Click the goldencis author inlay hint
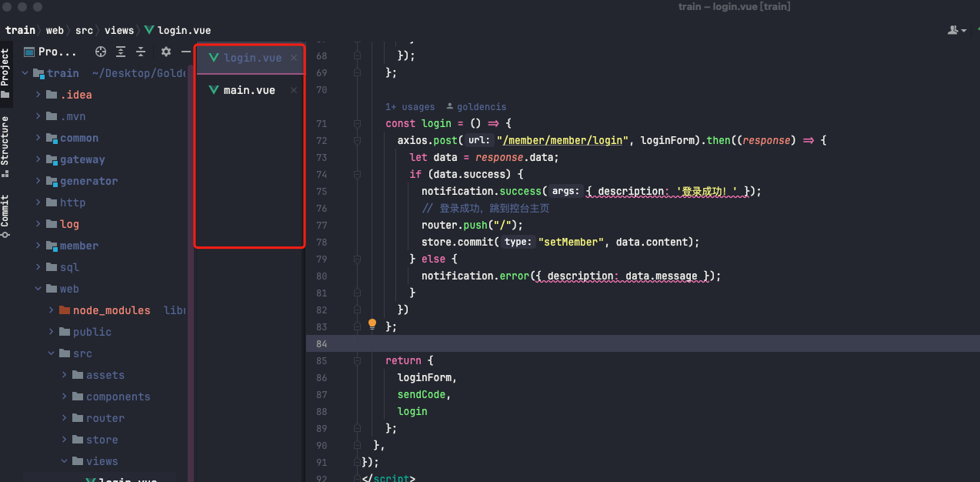The image size is (980, 482). (x=476, y=107)
